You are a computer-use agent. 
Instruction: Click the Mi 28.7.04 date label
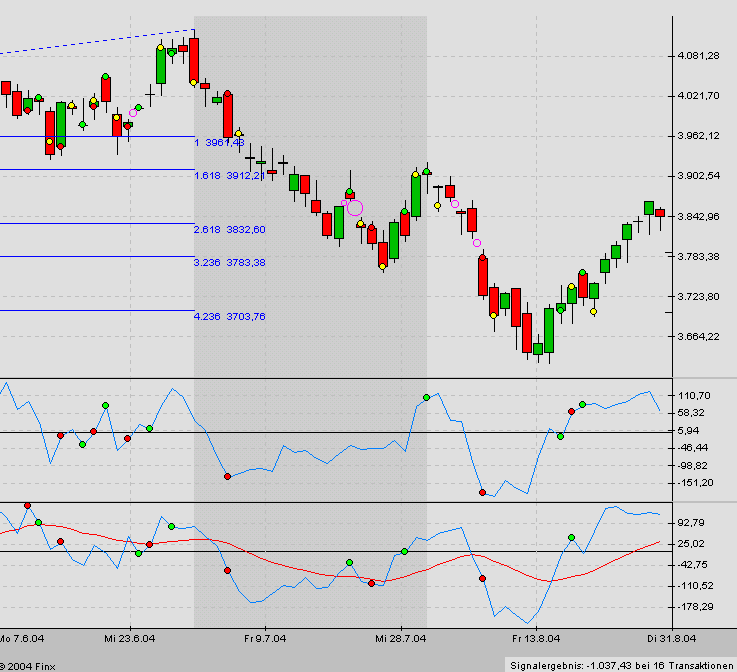401,636
